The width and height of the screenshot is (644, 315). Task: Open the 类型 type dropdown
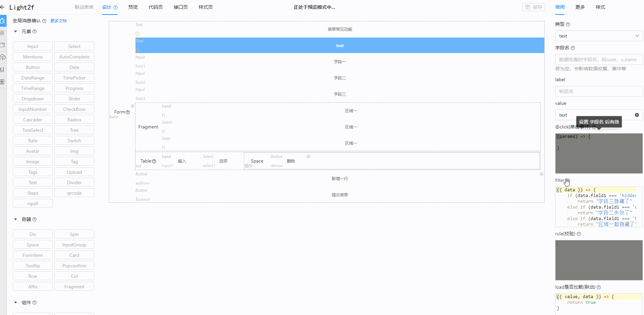(599, 36)
